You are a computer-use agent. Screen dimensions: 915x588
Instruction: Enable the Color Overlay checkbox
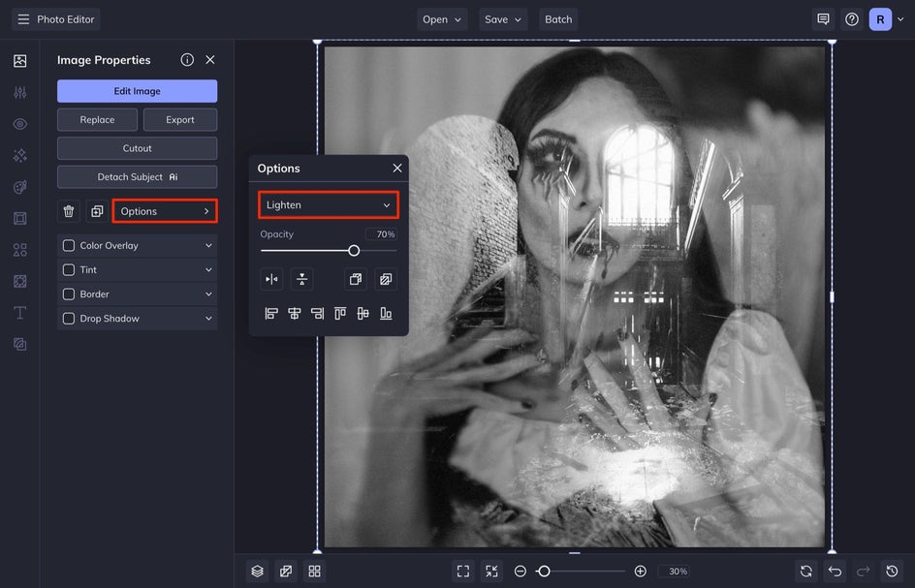click(69, 246)
